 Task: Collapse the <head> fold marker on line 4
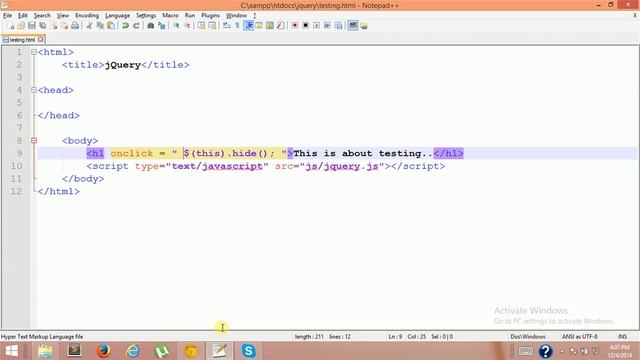(34, 90)
